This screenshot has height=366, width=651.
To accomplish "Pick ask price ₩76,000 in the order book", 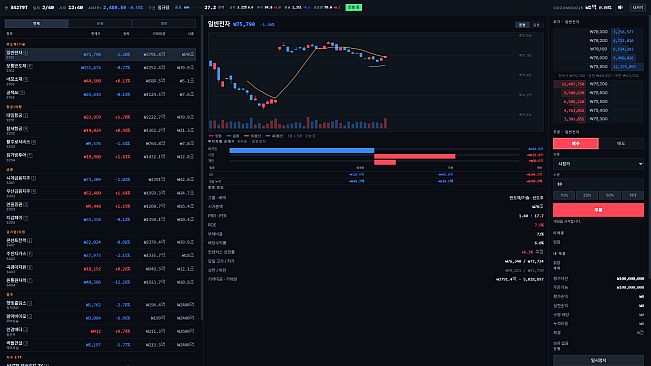I will tap(598, 58).
